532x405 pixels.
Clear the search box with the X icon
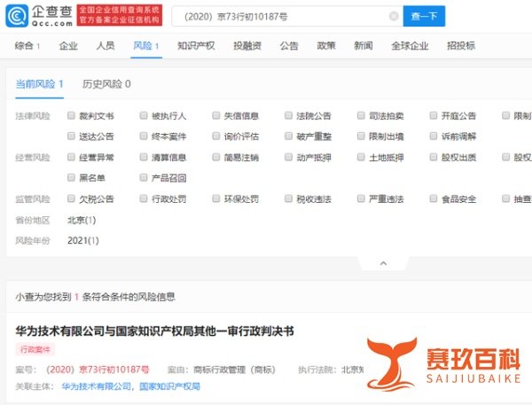(x=394, y=16)
